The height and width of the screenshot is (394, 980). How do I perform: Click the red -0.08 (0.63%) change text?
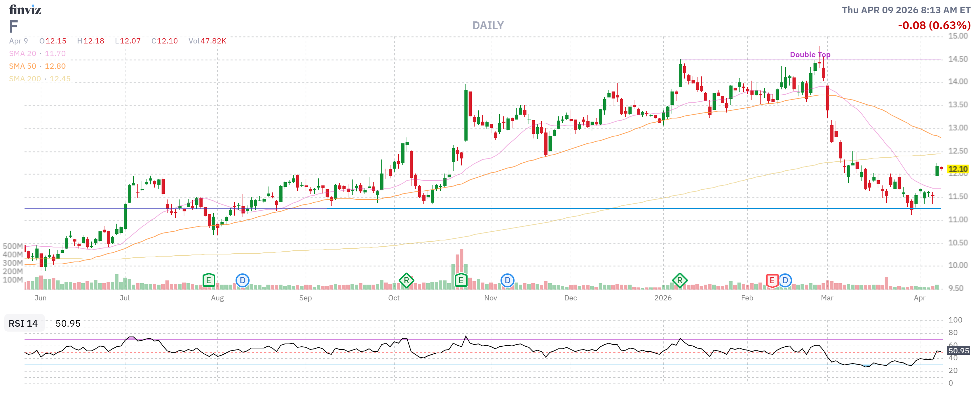click(x=934, y=26)
